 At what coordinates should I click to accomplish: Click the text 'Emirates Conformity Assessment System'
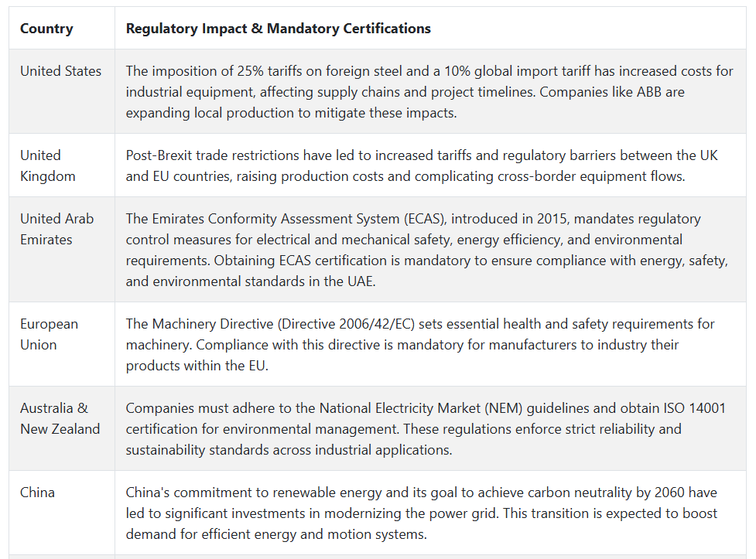[x=275, y=219]
